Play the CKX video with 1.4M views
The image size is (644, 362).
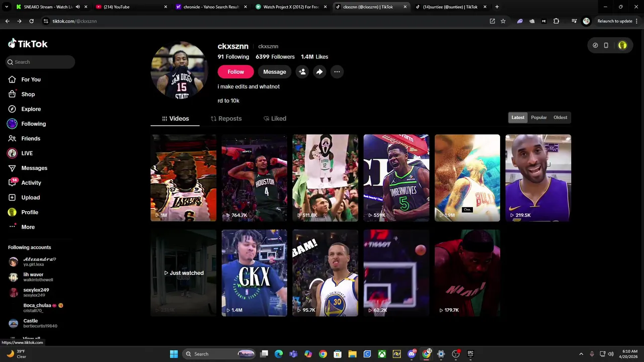254,273
